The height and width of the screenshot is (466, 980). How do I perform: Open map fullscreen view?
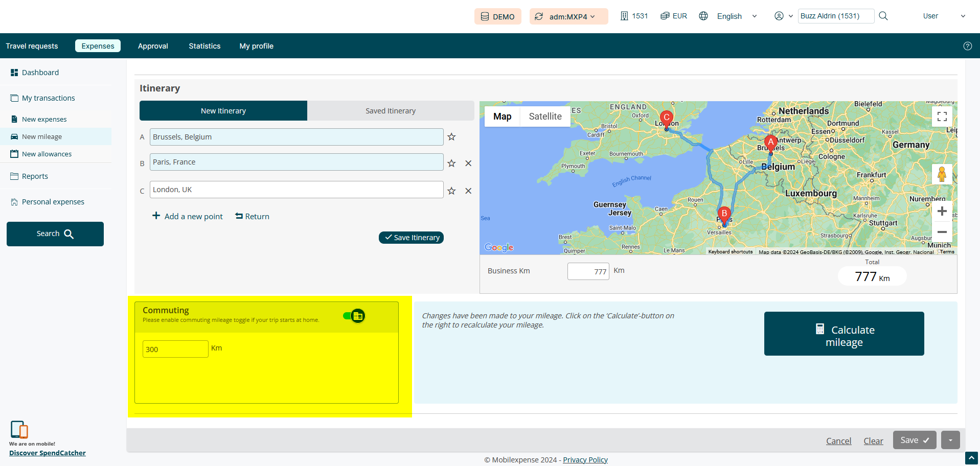coord(942,116)
